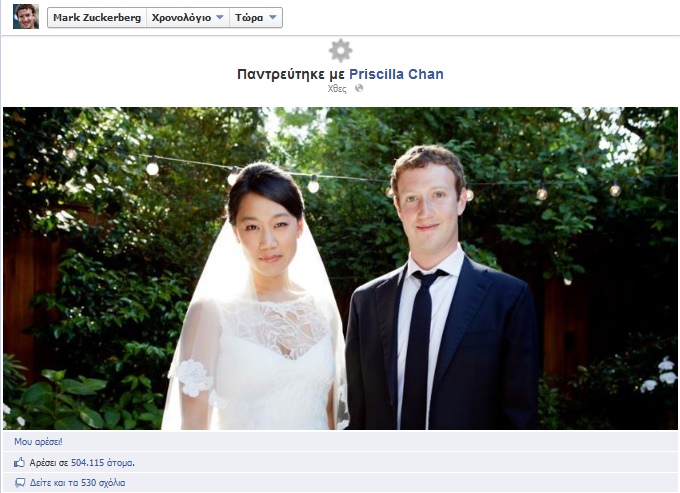Open the large wedding photo
The height and width of the screenshot is (493, 680).
pyautogui.click(x=340, y=268)
